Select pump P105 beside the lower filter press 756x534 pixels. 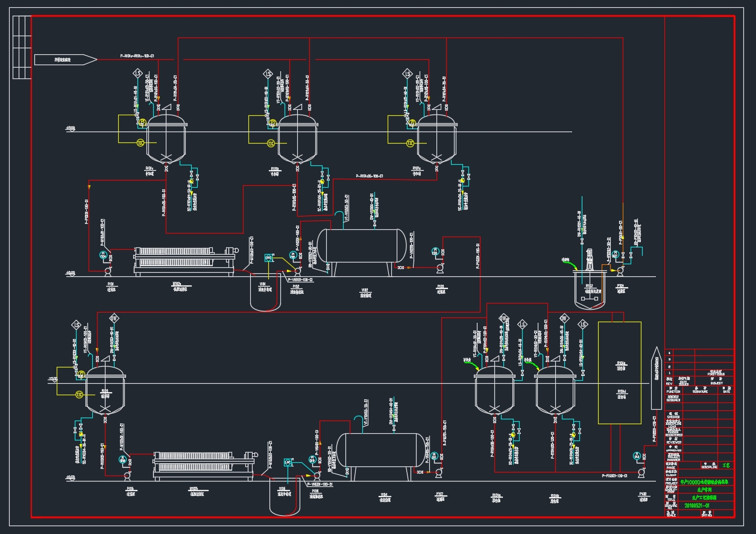click(128, 475)
